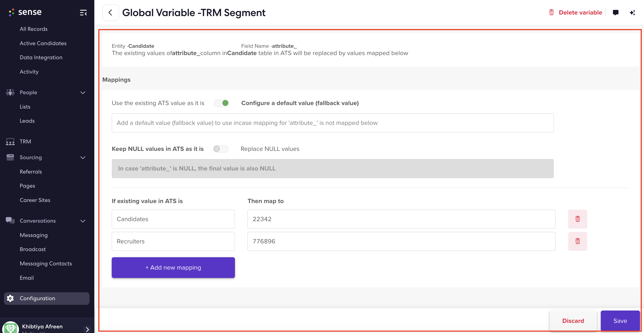This screenshot has height=333, width=644.
Task: Focus the default fallback value field
Action: click(x=333, y=123)
